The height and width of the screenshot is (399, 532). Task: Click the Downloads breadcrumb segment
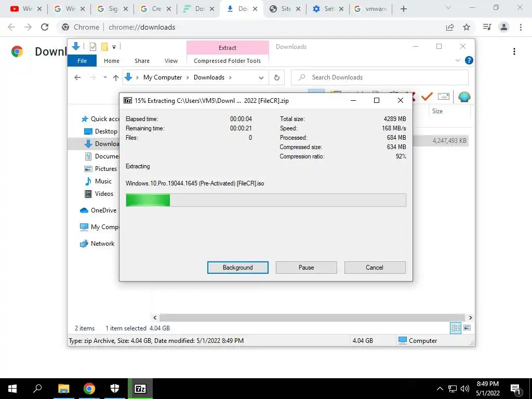(209, 77)
